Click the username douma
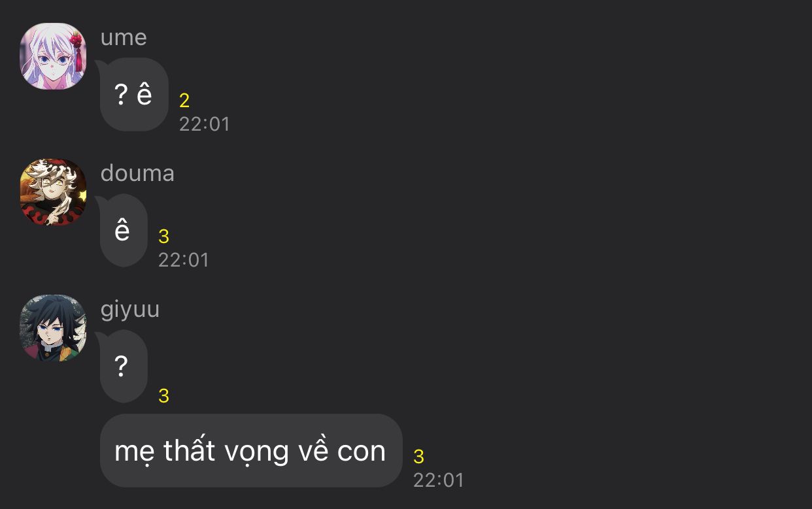The width and height of the screenshot is (812, 509). (137, 173)
